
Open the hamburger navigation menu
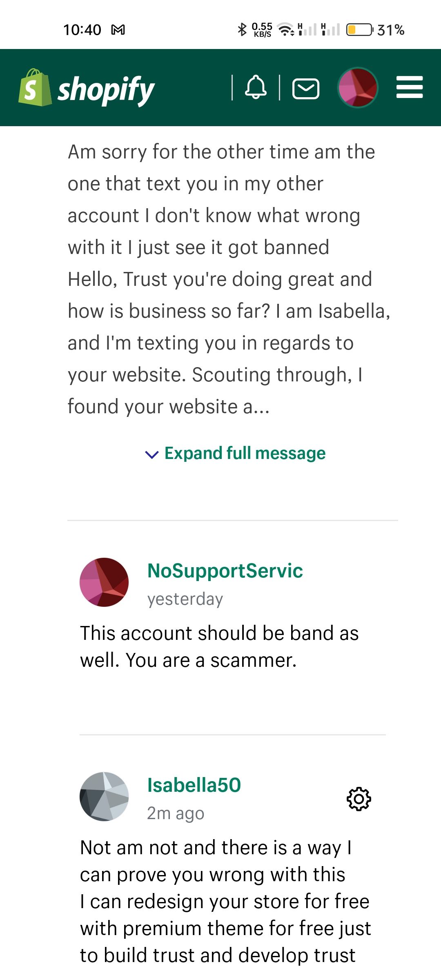click(410, 87)
